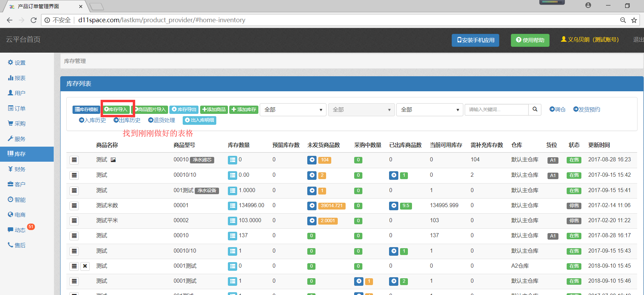
Task: Click the 库存导入 import button
Action: [x=116, y=109]
